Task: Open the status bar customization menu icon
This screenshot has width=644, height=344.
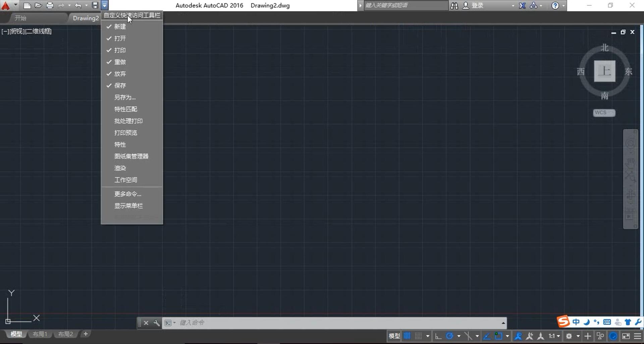Action: click(638, 336)
